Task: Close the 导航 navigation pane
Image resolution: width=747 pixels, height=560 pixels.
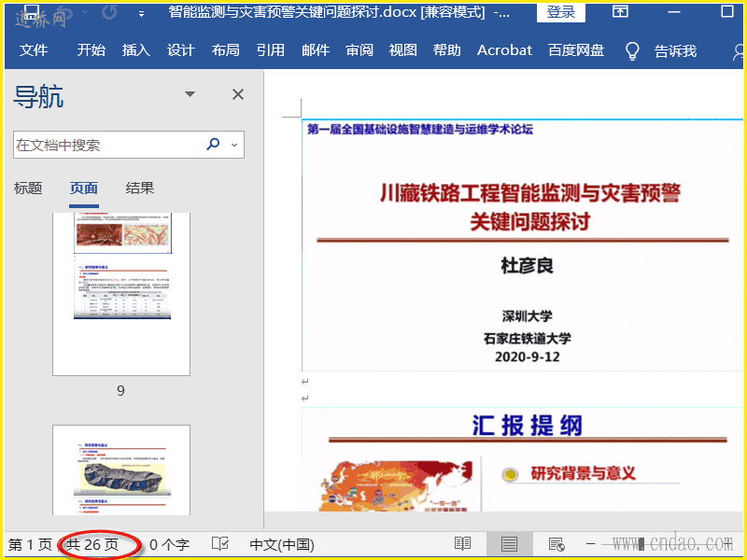Action: tap(238, 94)
